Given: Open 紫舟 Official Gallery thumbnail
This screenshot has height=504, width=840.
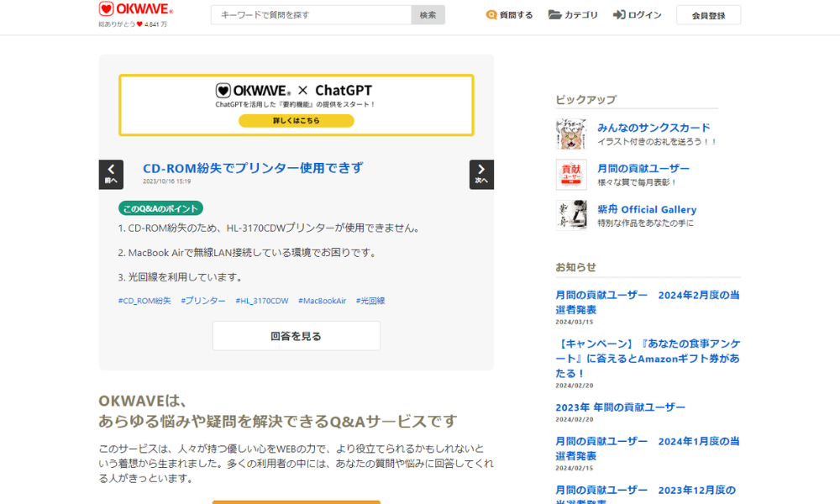Looking at the screenshot, I should coord(571,215).
